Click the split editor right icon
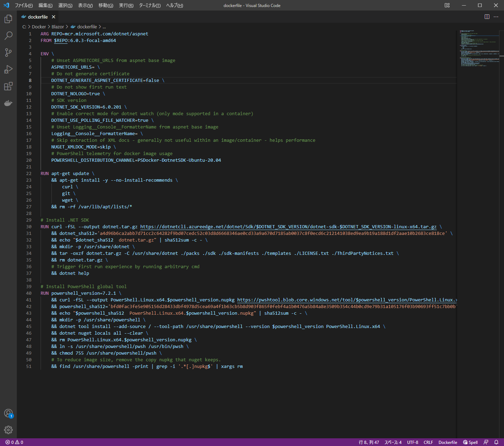The height and width of the screenshot is (446, 504). point(487,17)
